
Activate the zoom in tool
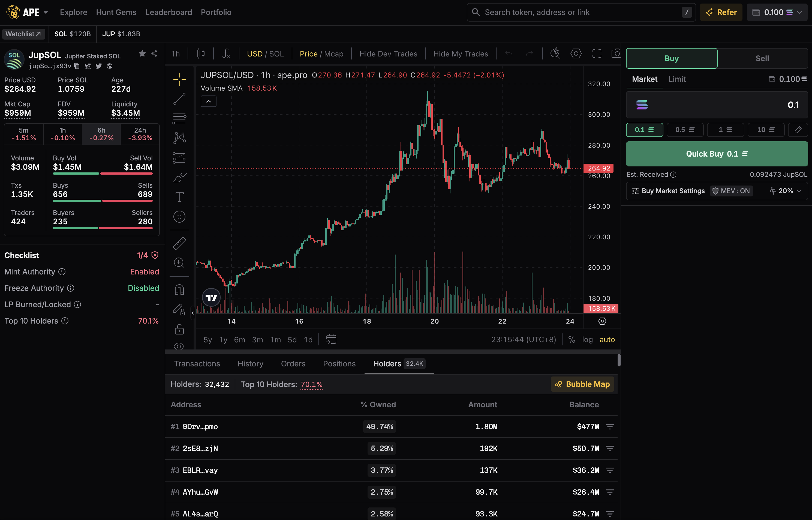click(179, 263)
